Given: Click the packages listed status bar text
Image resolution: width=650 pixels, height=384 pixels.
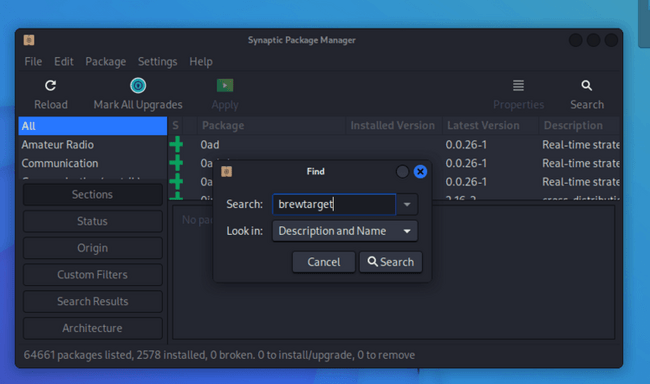Looking at the screenshot, I should point(219,355).
